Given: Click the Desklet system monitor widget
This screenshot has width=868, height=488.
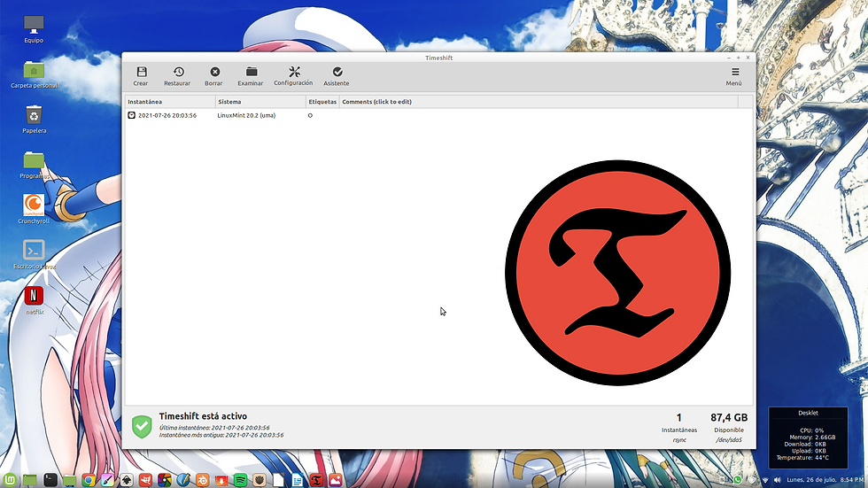Looking at the screenshot, I should [808, 438].
